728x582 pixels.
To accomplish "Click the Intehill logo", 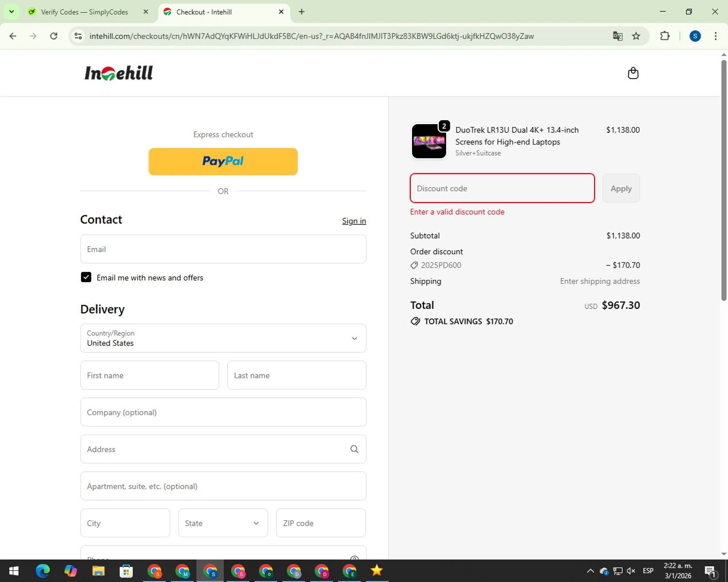I will click(x=119, y=73).
